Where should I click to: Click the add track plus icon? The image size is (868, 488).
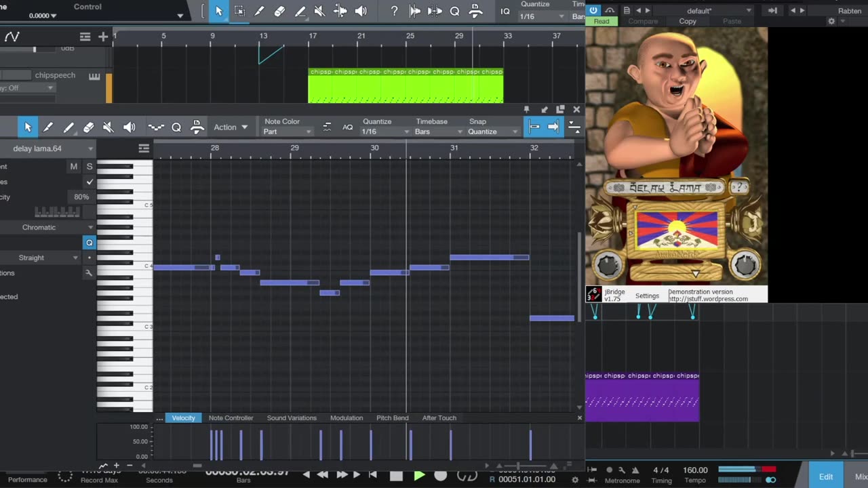tap(103, 37)
